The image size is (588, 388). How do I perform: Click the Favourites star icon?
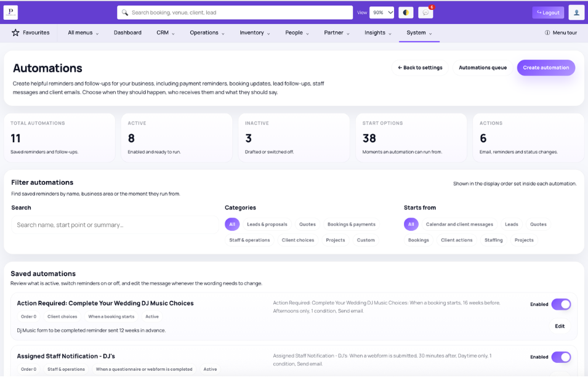coord(15,33)
